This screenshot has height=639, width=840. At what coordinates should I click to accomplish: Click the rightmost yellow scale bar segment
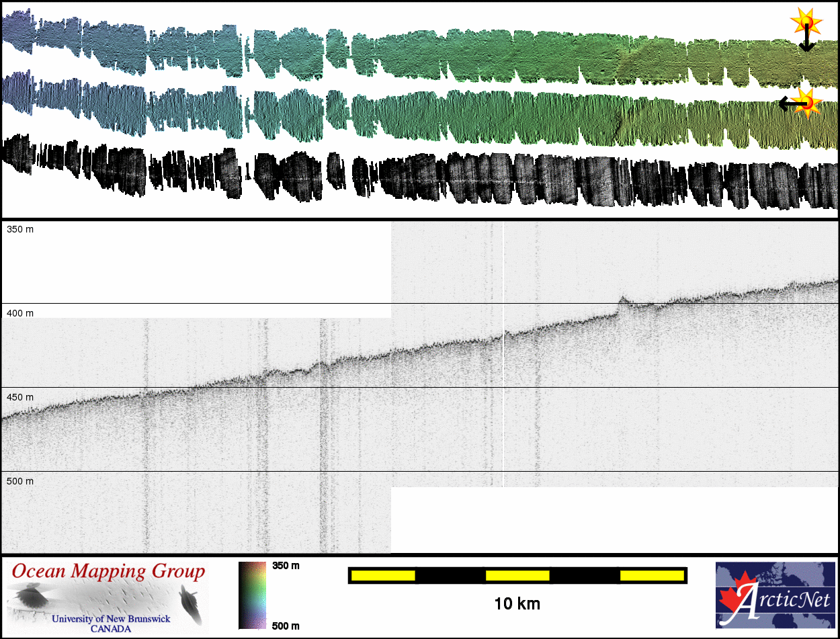click(652, 575)
